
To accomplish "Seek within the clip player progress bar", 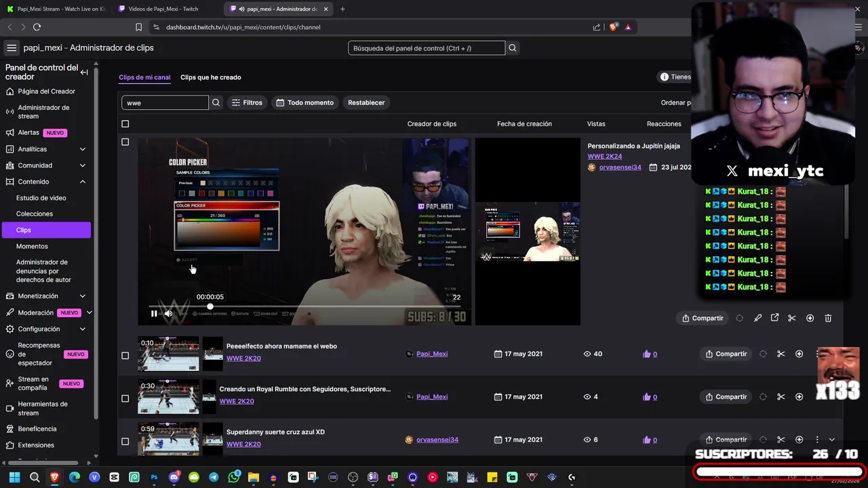I will click(304, 307).
